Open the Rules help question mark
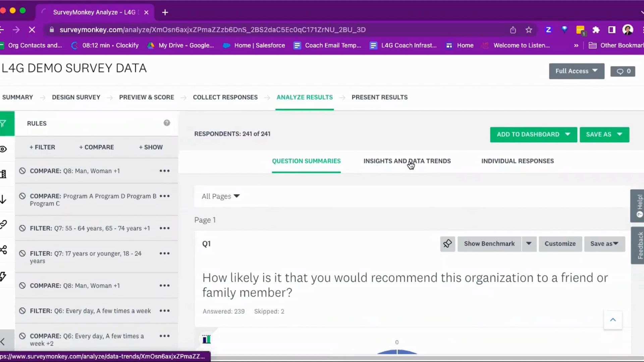 point(167,123)
